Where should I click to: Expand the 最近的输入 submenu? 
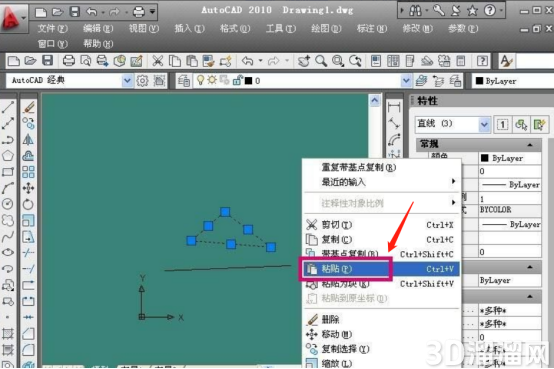click(382, 182)
